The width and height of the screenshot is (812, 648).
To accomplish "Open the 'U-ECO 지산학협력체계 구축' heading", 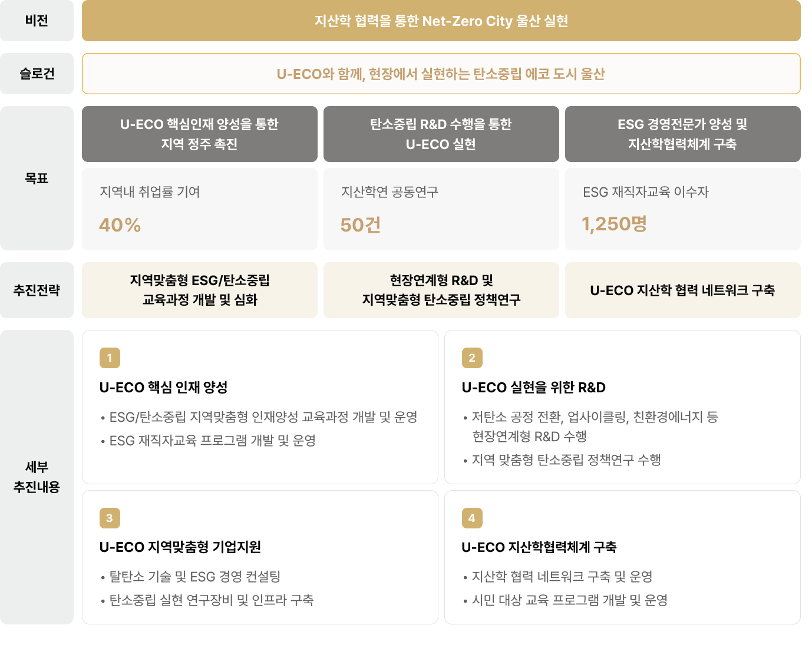I will (539, 547).
